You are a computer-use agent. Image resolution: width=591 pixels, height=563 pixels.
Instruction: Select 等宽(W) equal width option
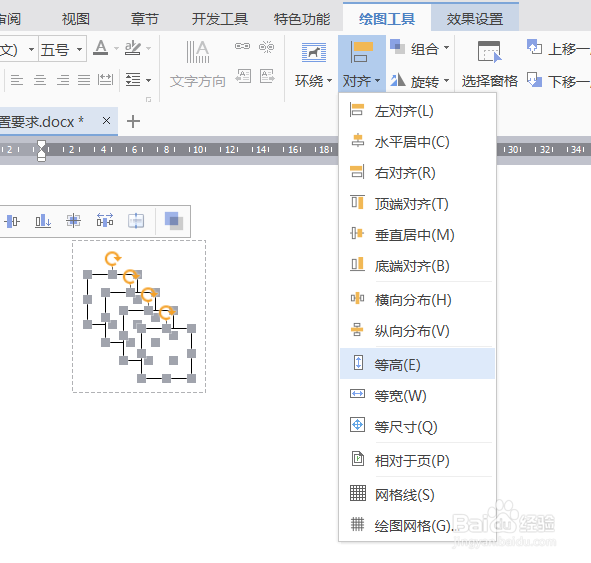[x=417, y=396]
